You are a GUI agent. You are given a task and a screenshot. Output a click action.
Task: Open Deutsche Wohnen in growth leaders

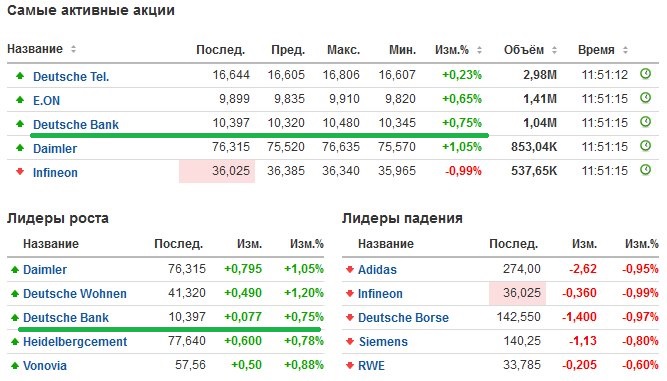[75, 293]
